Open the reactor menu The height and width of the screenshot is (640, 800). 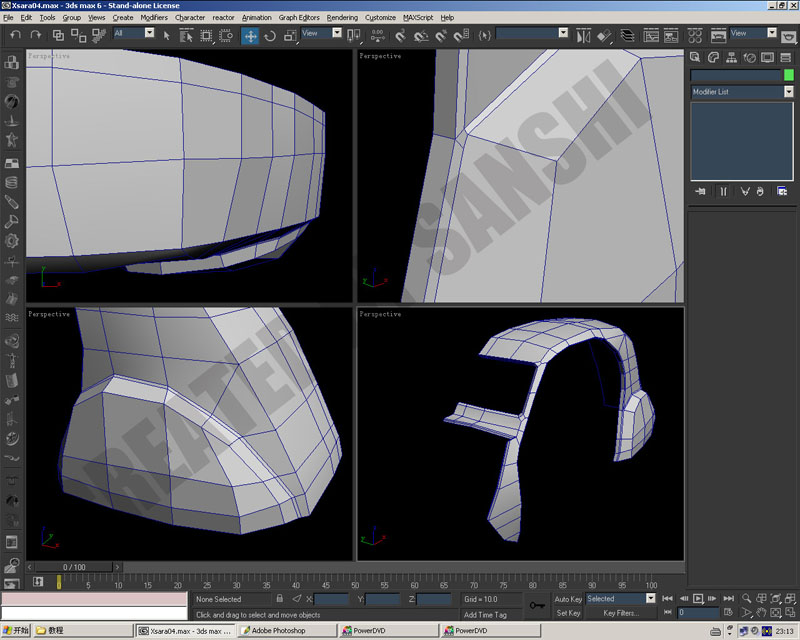coord(223,17)
